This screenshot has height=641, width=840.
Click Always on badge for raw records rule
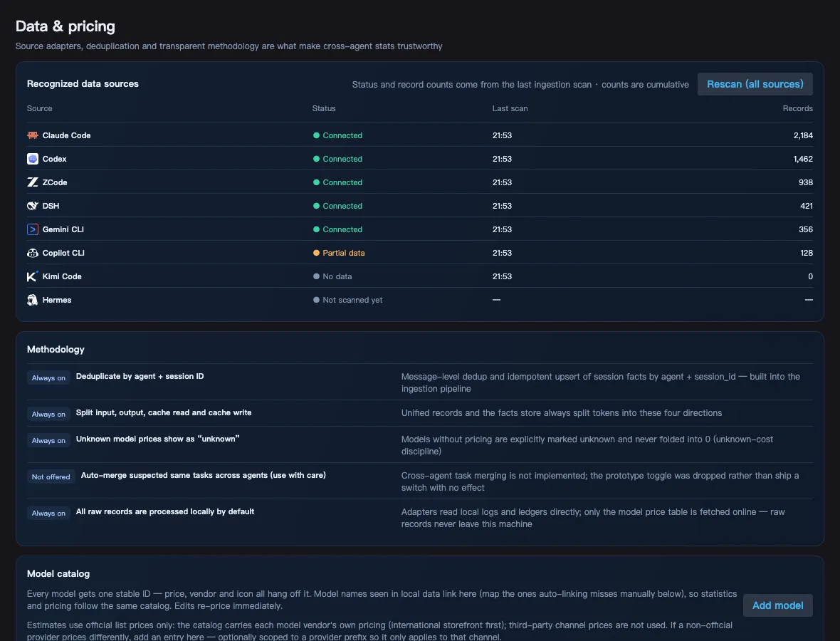tap(48, 514)
